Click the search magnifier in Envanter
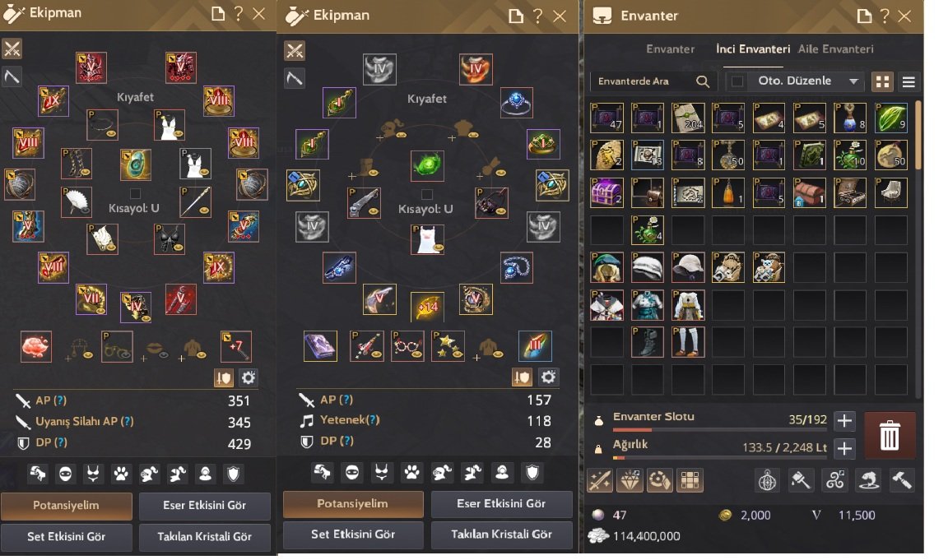The width and height of the screenshot is (948, 560). (x=703, y=81)
